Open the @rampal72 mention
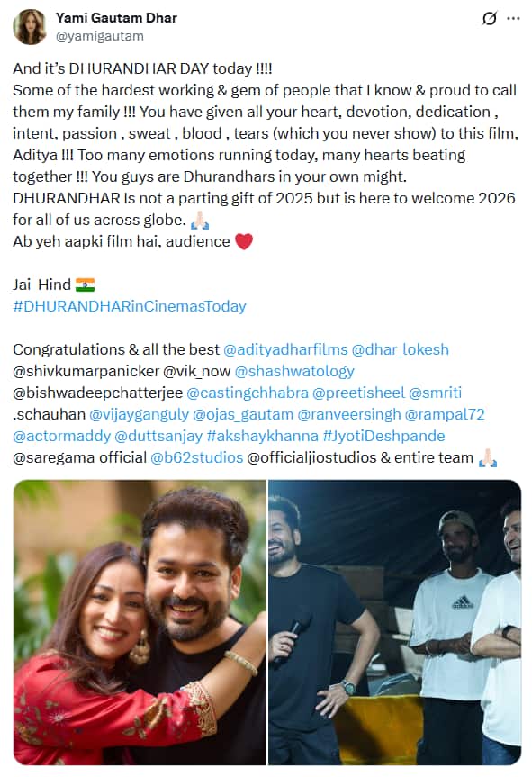This screenshot has height=777, width=532. [445, 414]
